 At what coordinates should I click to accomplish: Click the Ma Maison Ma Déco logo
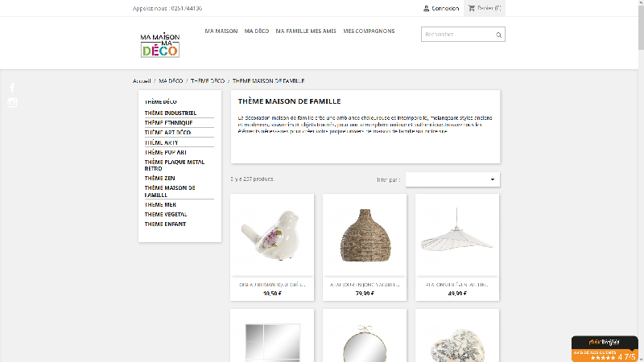tap(159, 44)
